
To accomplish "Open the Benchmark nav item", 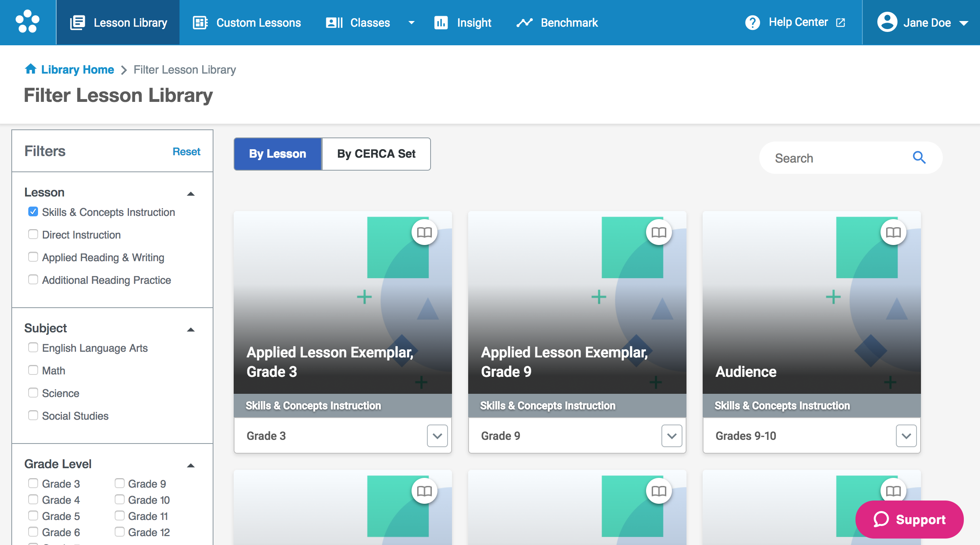I will coord(557,23).
